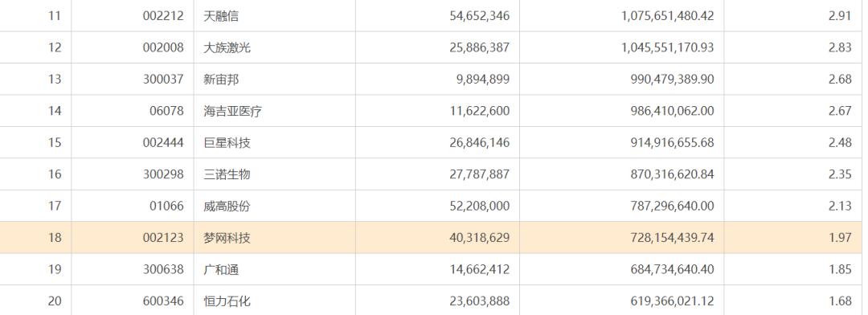Click stock code 002212
Screen dimensions: 868x315
[162, 16]
